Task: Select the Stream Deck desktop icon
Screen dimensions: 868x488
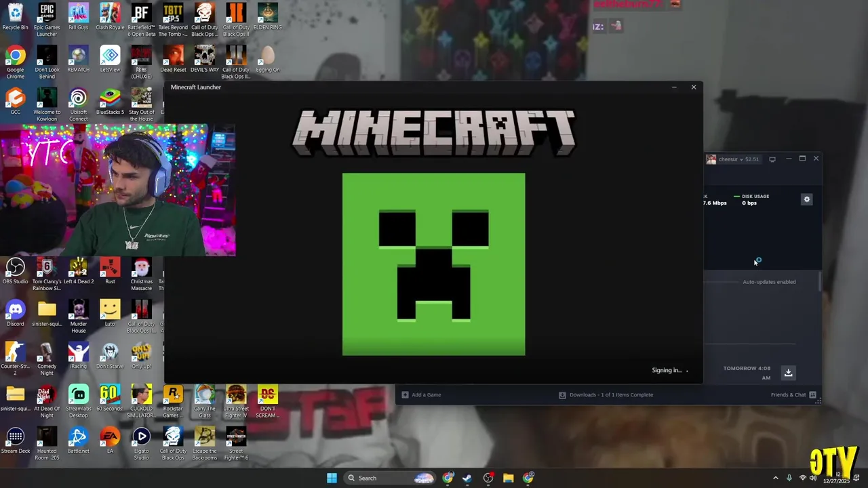Action: (15, 441)
